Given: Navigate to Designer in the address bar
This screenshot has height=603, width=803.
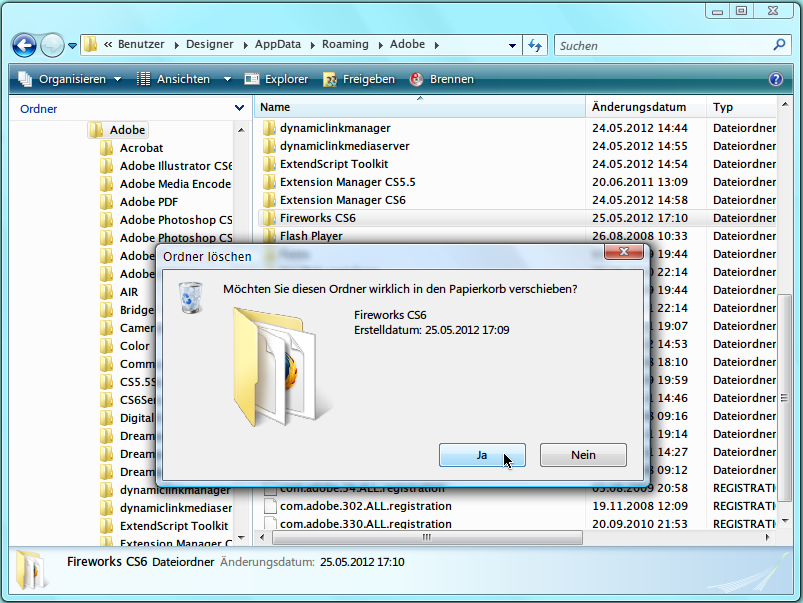Looking at the screenshot, I should pos(209,45).
